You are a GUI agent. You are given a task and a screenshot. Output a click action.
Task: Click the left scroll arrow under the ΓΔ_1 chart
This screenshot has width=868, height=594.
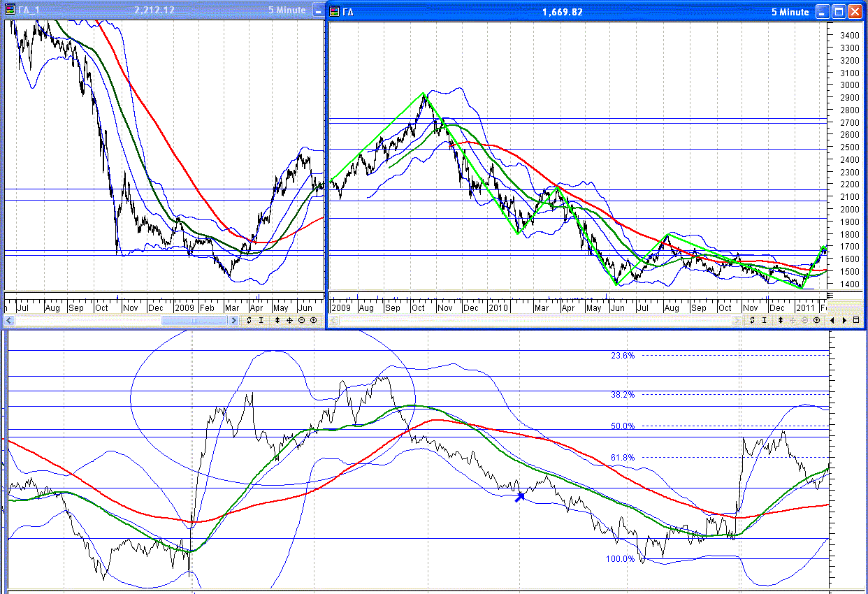tap(8, 320)
